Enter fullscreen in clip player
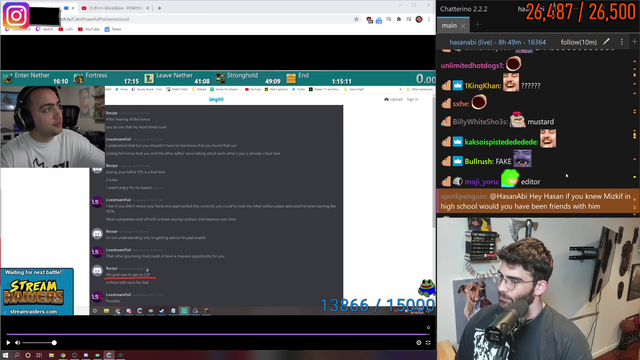This screenshot has width=640, height=360. tap(428, 343)
